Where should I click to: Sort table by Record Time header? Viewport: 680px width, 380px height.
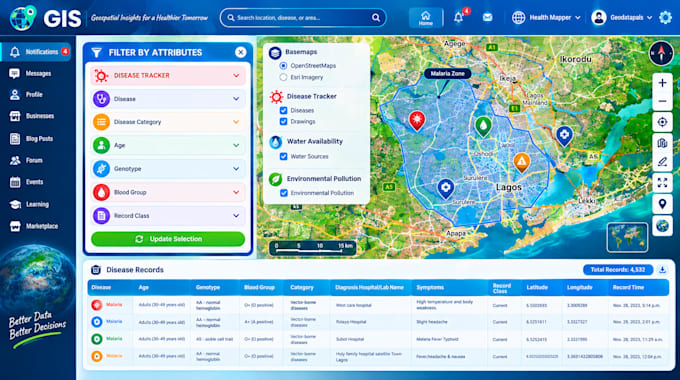coord(628,288)
